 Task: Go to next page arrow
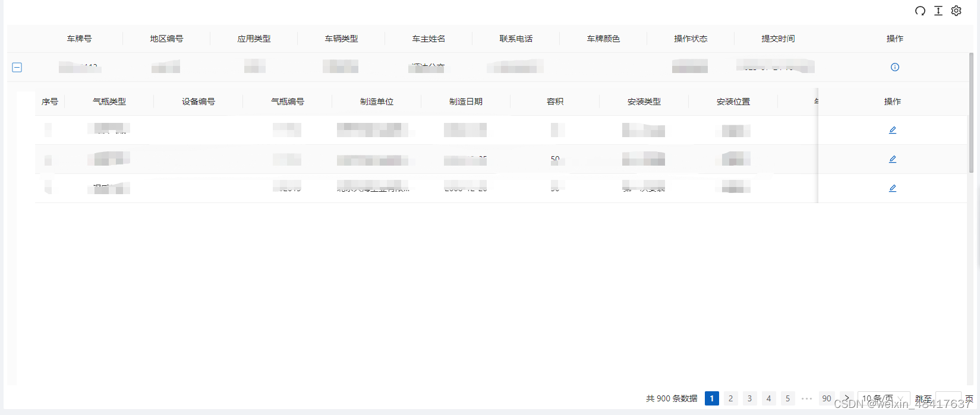point(847,398)
